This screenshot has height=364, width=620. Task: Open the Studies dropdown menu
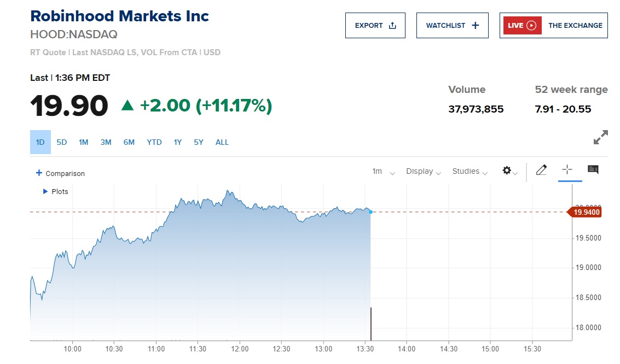[470, 172]
